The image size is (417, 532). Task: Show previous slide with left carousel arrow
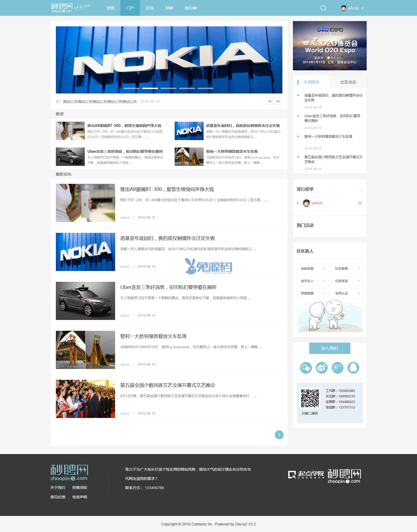68,60
